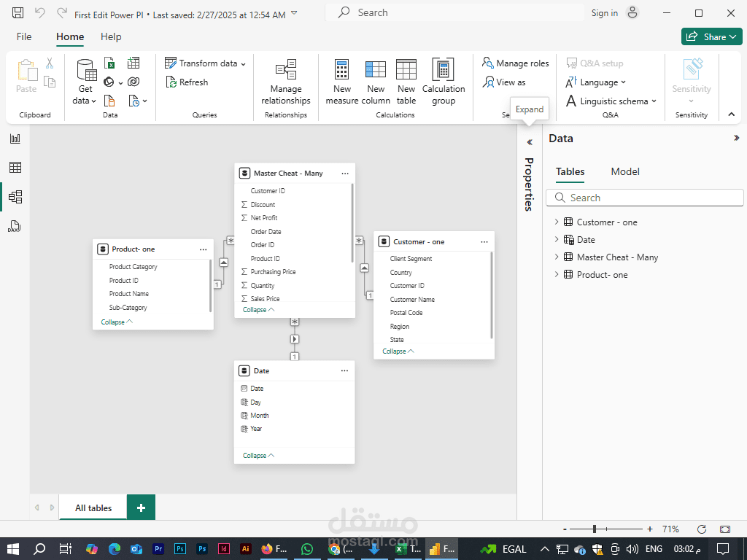Image resolution: width=747 pixels, height=560 pixels.
Task: Expand the Properties pane
Action: coord(530,142)
